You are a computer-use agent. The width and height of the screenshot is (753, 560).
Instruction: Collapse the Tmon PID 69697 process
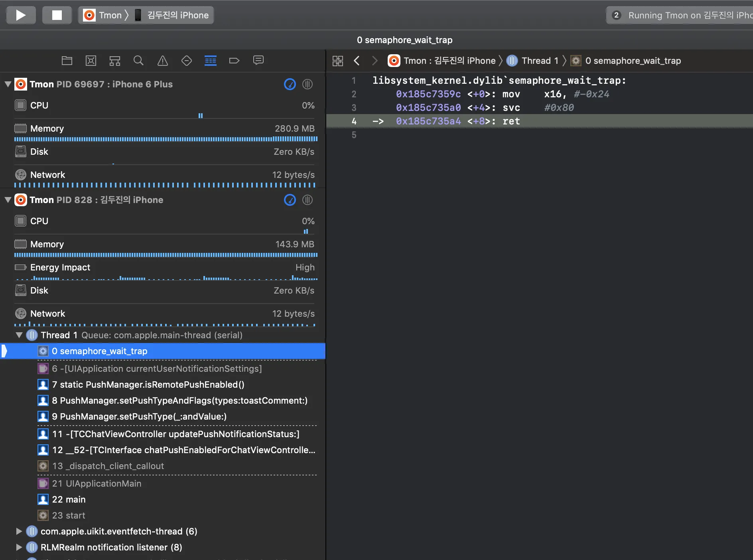(x=8, y=84)
